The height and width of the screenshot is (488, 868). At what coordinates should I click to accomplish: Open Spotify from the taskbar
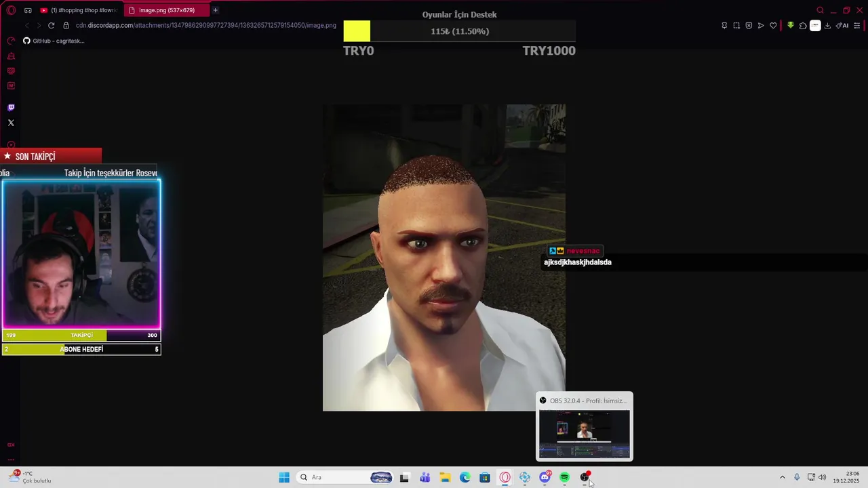(x=564, y=477)
